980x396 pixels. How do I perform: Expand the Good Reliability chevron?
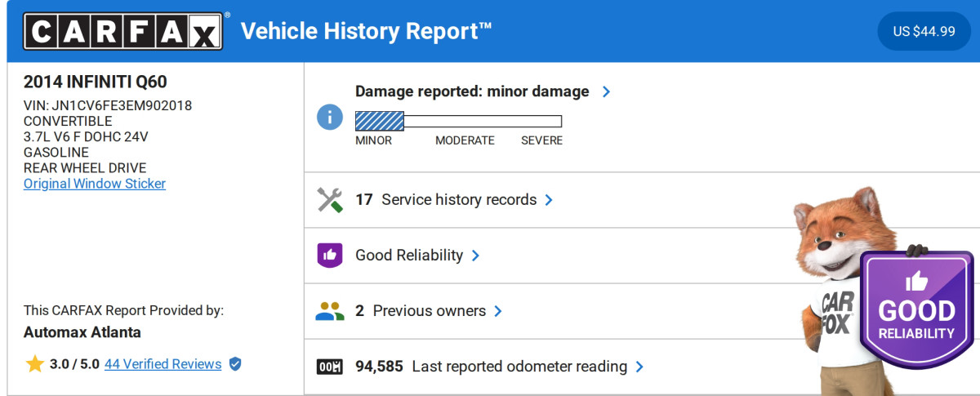click(475, 256)
